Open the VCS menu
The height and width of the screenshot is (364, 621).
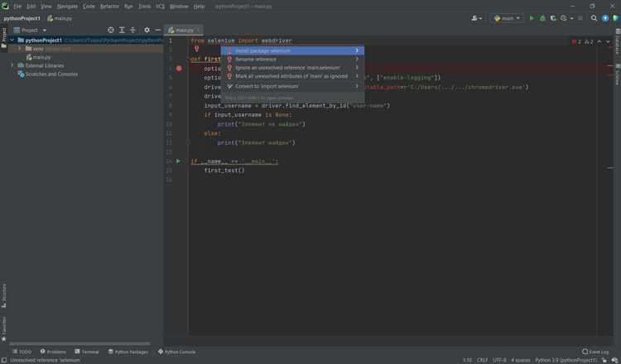160,7
